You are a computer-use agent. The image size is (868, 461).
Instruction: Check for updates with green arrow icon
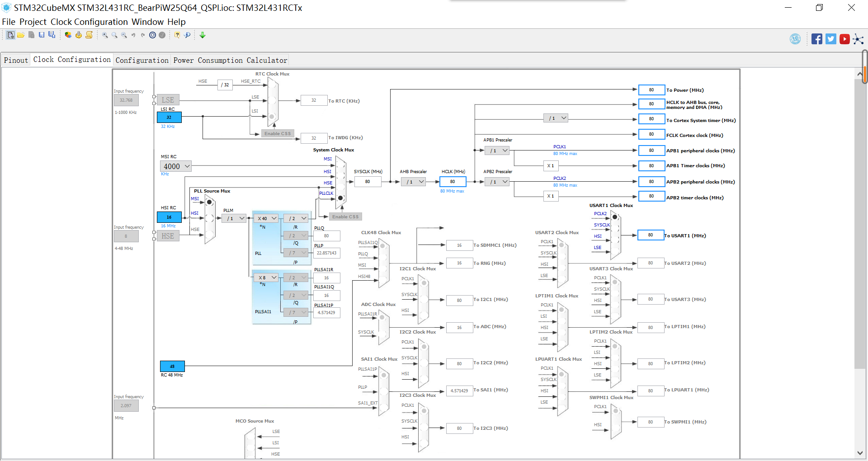click(x=203, y=35)
